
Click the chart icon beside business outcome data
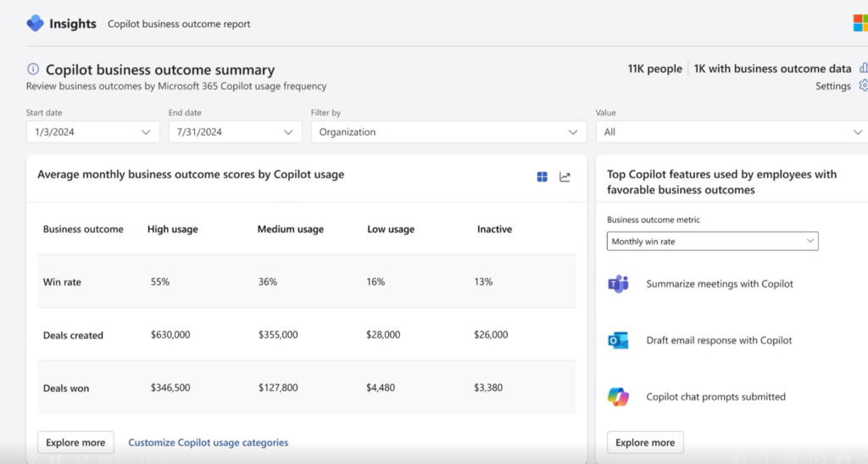pos(864,68)
